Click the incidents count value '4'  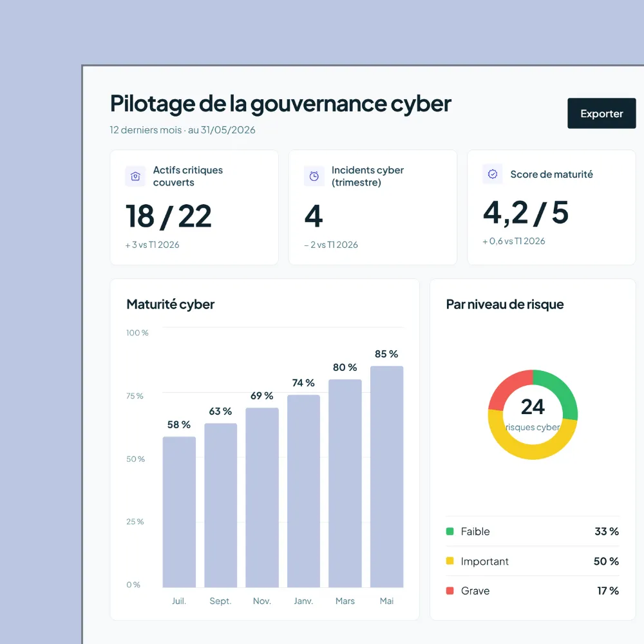click(314, 216)
